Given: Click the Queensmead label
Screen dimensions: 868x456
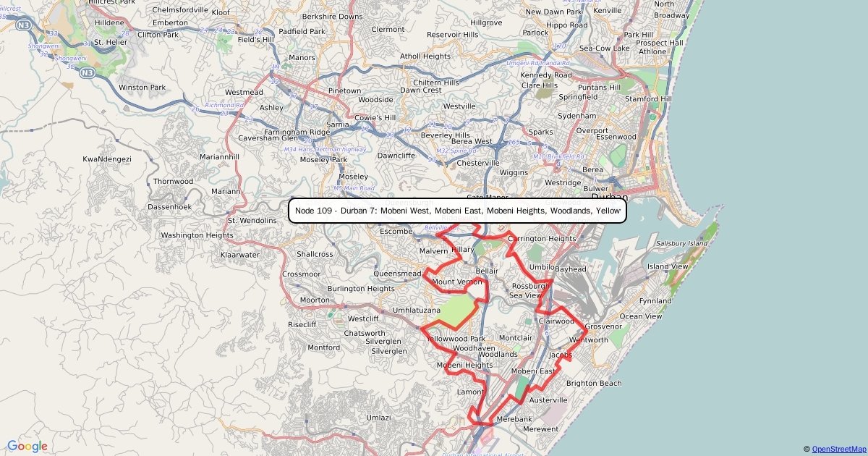Looking at the screenshot, I should (397, 274).
